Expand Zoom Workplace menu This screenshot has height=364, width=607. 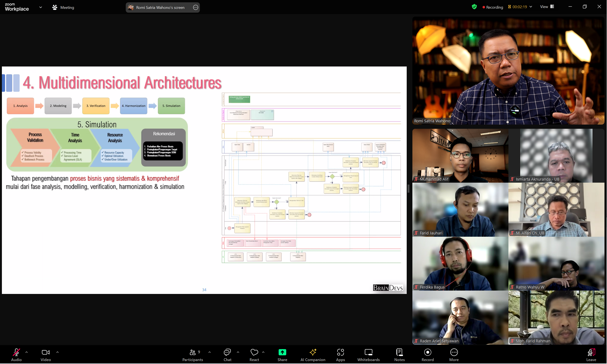coord(41,7)
